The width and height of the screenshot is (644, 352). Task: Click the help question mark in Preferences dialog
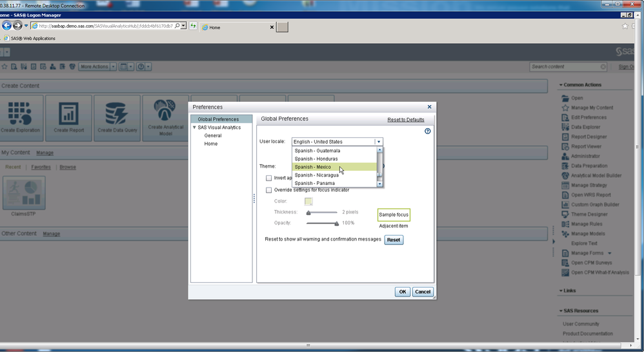tap(428, 132)
